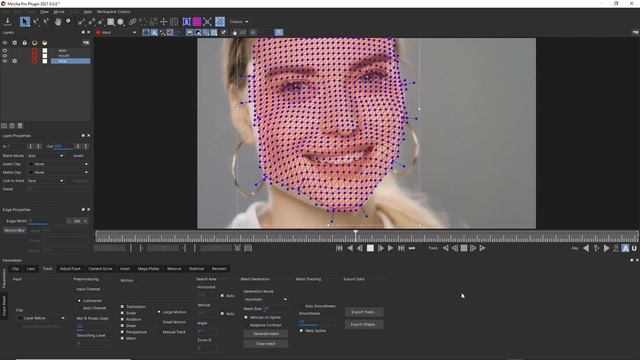Open the Link to track dropdown
The width and height of the screenshot is (640, 360).
click(46, 180)
